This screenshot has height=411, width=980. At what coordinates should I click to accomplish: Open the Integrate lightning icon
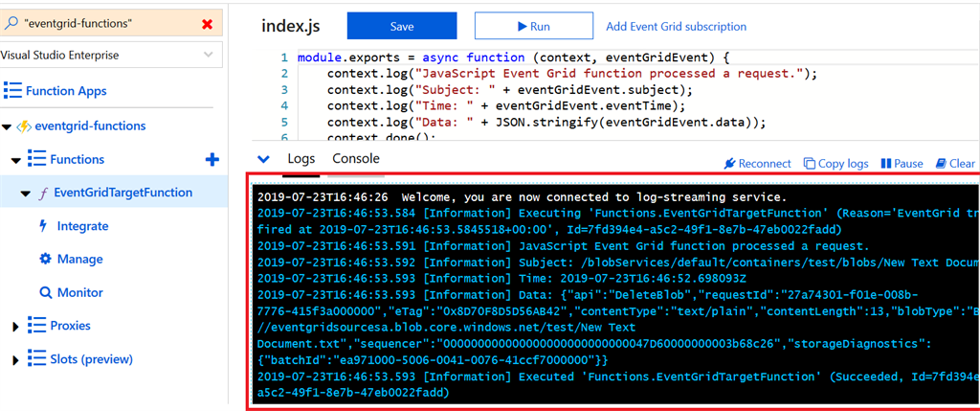43,226
